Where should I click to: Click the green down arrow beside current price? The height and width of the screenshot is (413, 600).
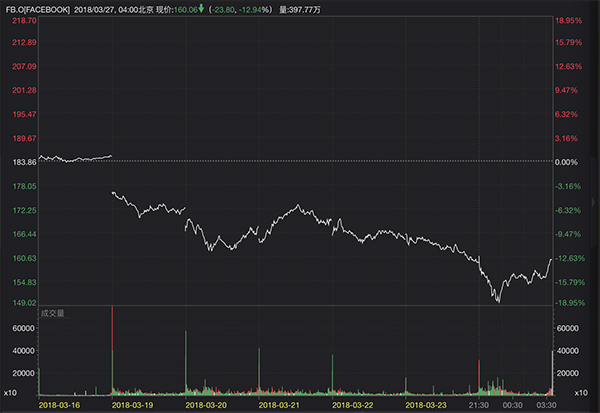pos(201,8)
